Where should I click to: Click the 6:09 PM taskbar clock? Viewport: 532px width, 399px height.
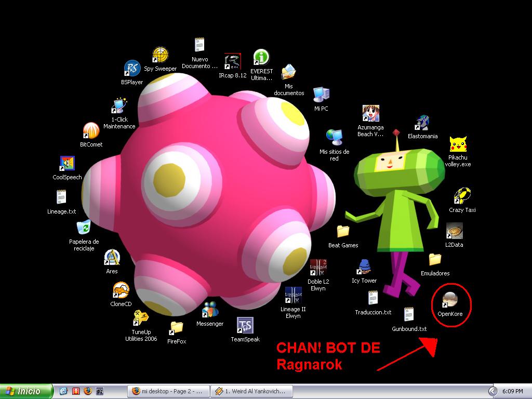[x=513, y=392]
